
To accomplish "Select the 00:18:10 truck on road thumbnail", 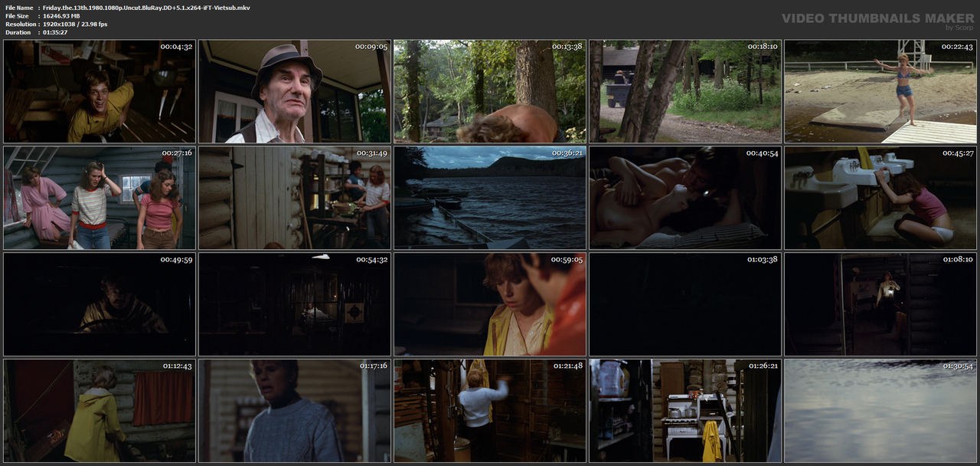I will click(x=685, y=91).
